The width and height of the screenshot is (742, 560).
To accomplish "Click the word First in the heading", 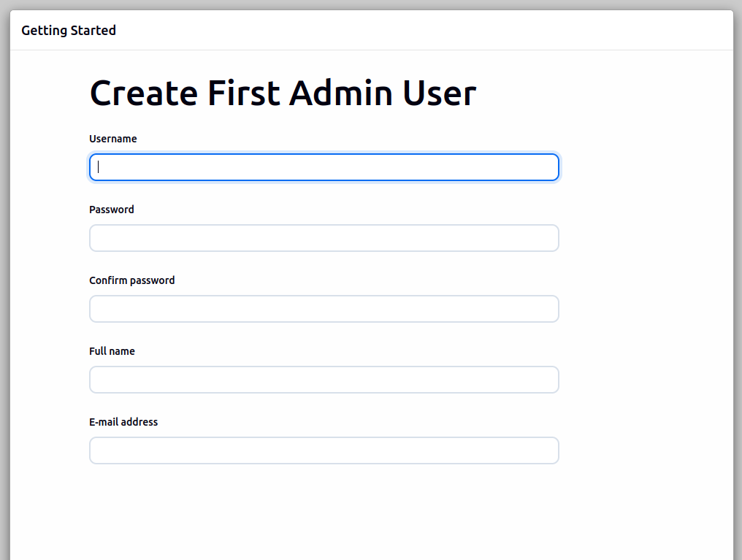I will point(243,93).
